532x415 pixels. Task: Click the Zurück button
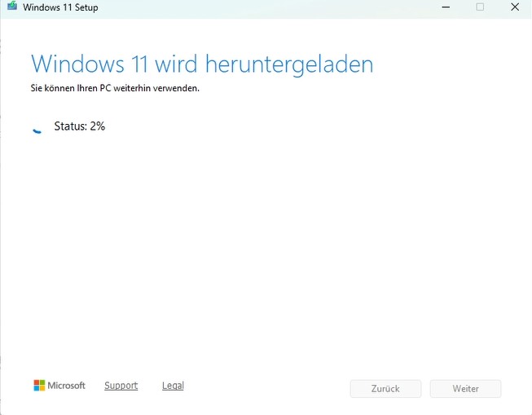385,389
